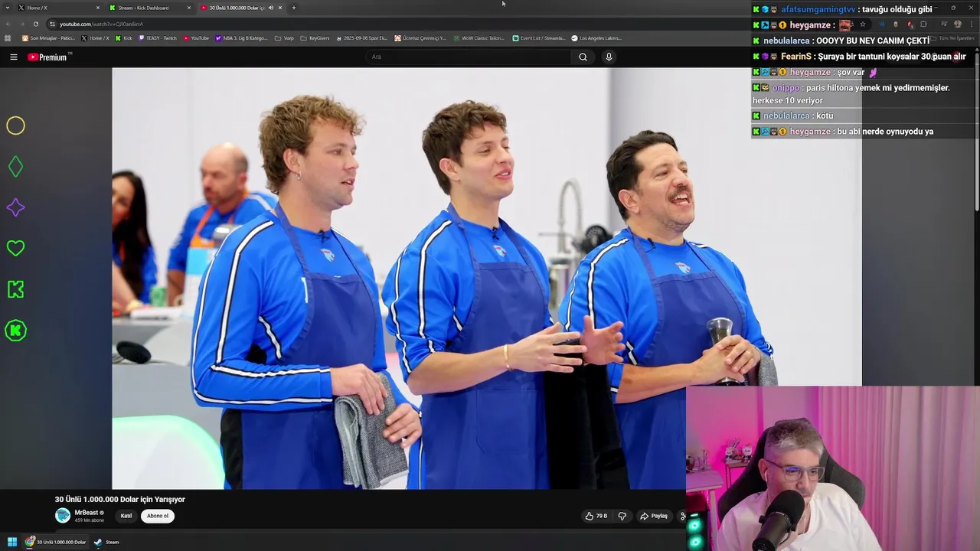Open the TEASY - Twitch bookmark
Screen dimensions: 980x551
158,38
